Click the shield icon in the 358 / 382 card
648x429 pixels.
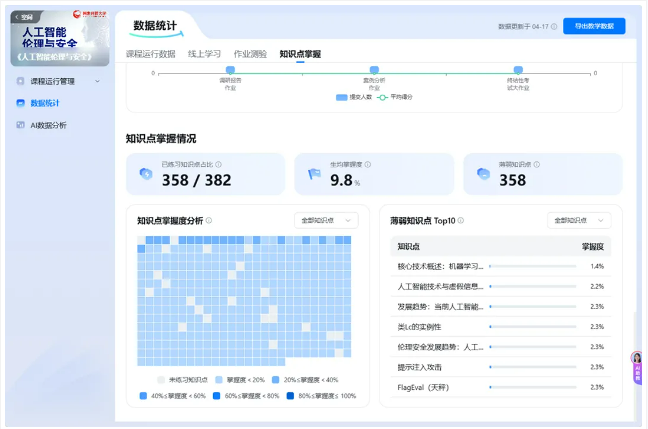pyautogui.click(x=146, y=174)
